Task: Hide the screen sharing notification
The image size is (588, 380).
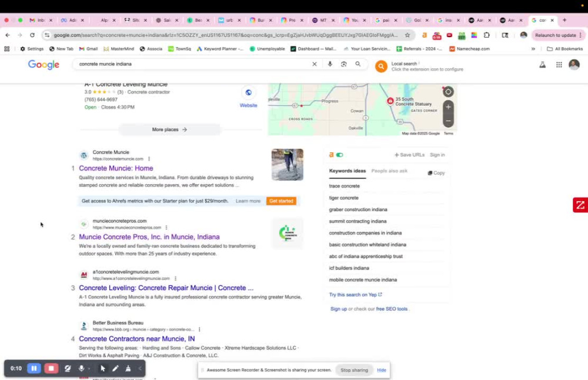Action: click(382, 370)
